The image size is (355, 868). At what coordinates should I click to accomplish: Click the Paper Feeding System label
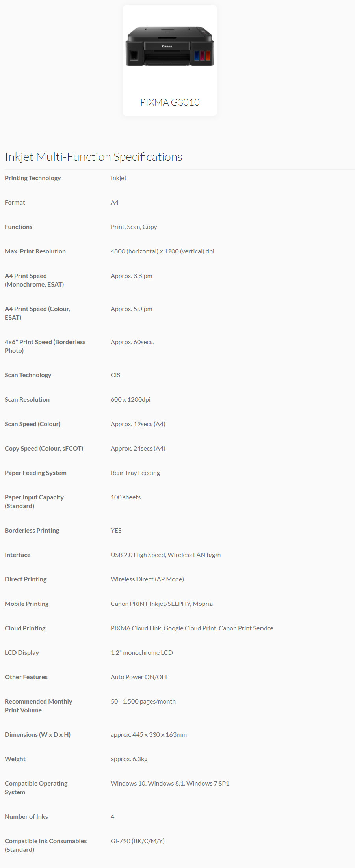35,473
